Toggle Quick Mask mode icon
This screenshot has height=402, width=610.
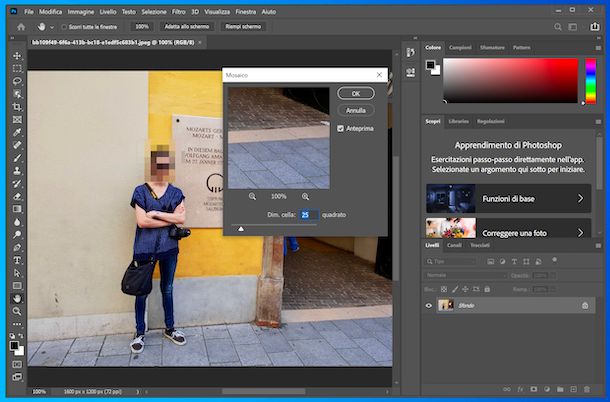pyautogui.click(x=17, y=365)
